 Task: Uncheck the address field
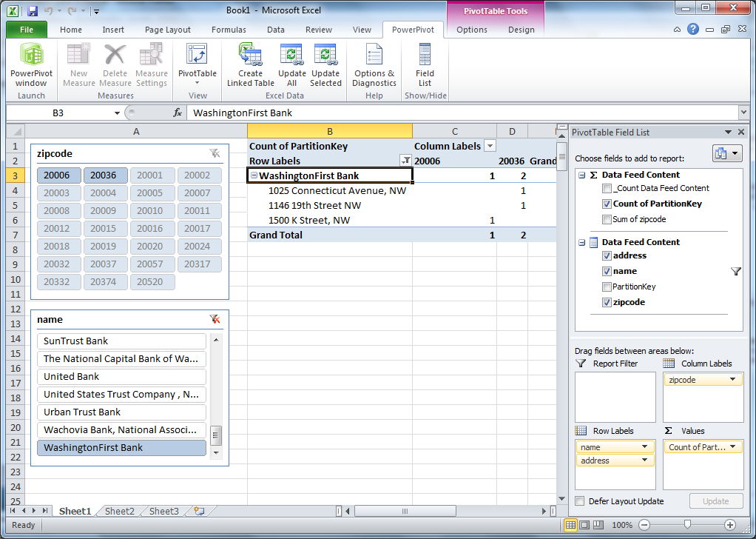(x=607, y=255)
